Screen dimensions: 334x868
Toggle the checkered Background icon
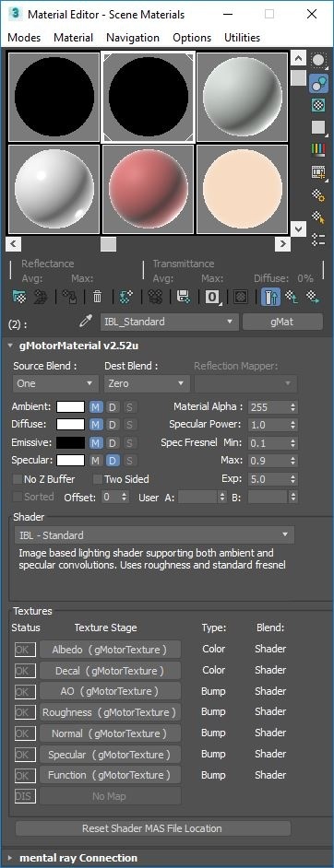tap(318, 105)
